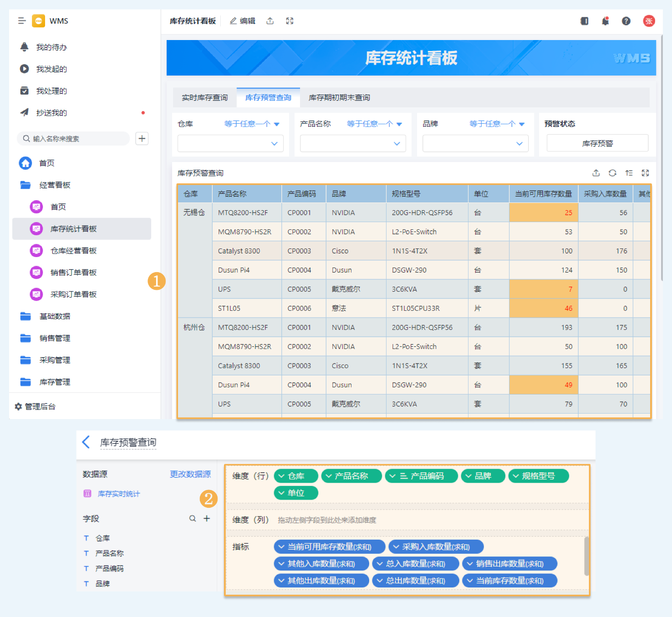
Task: Open the notification bell in the top bar
Action: tap(605, 21)
